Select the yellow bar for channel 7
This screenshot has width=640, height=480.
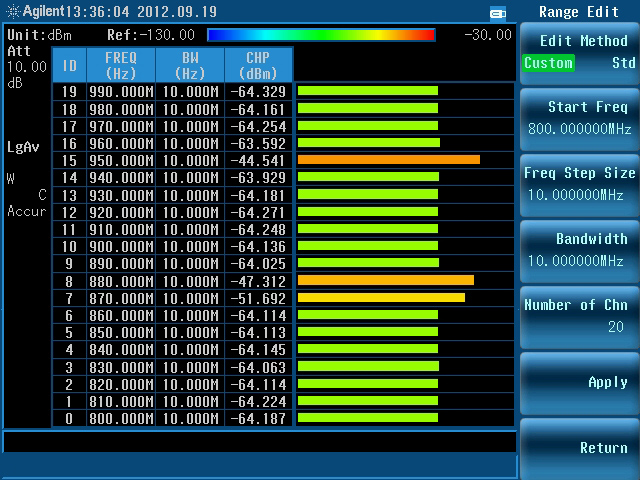[x=381, y=297]
